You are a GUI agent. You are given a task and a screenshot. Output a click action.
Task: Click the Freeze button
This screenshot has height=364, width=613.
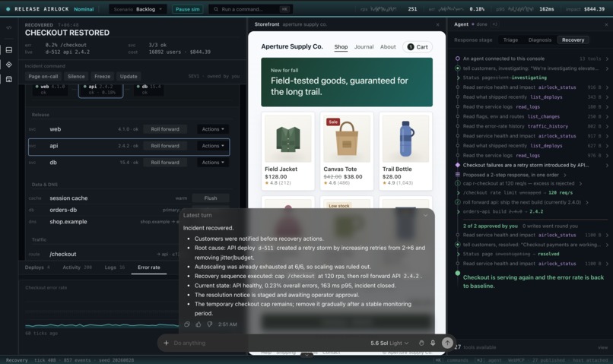point(102,77)
